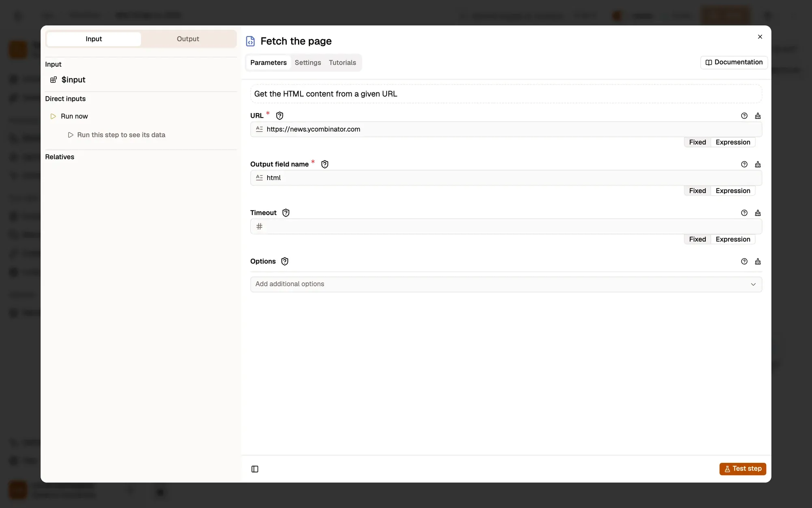812x508 pixels.
Task: Close the Fetch the page dialog
Action: 760,37
